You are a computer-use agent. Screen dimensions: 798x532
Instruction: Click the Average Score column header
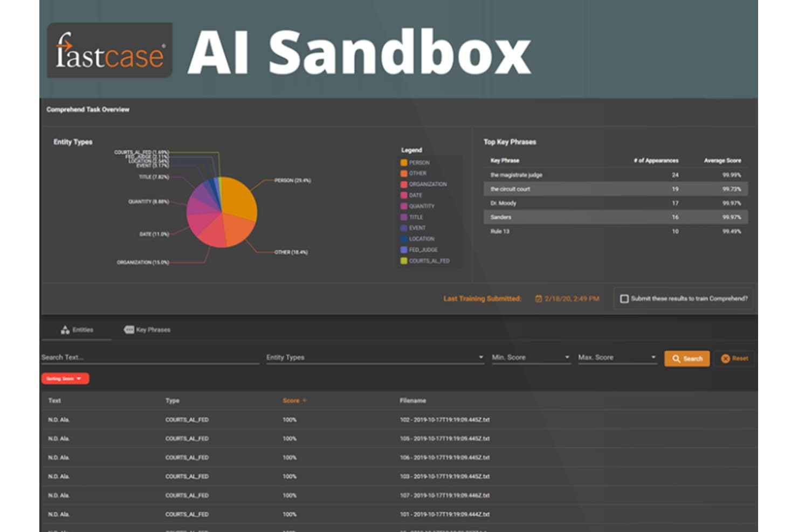pyautogui.click(x=723, y=161)
